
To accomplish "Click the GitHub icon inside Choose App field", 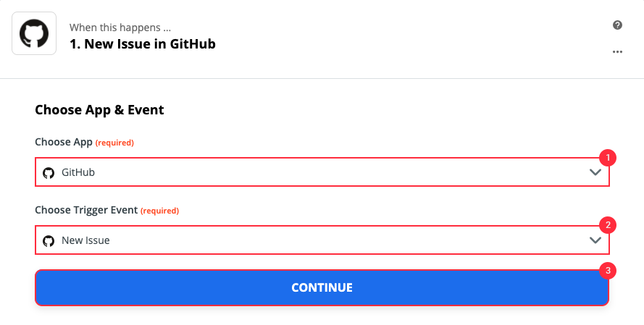I will coord(49,173).
